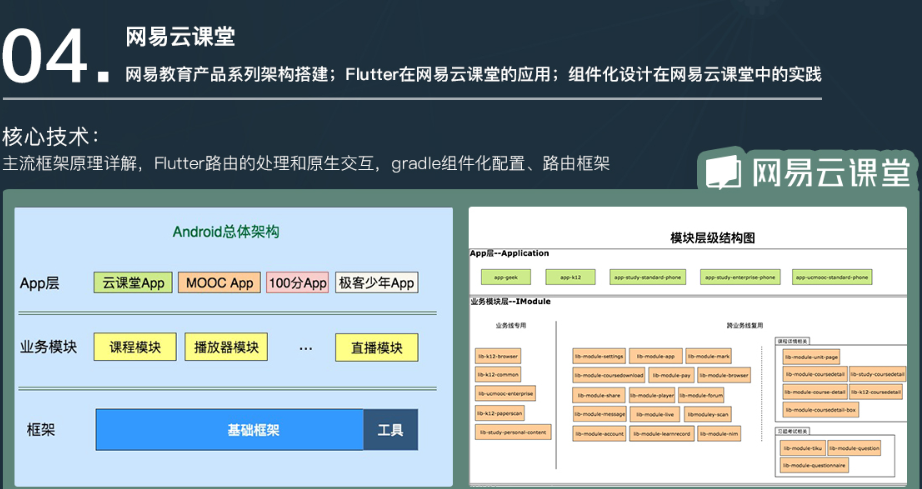Click the Android总体架构 title

[x=226, y=232]
